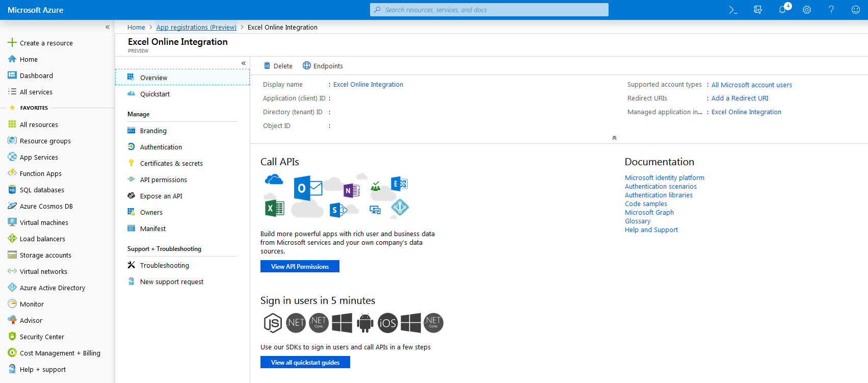Screen dimensions: 868x383
Task: Open portal settings gear
Action: coord(807,10)
